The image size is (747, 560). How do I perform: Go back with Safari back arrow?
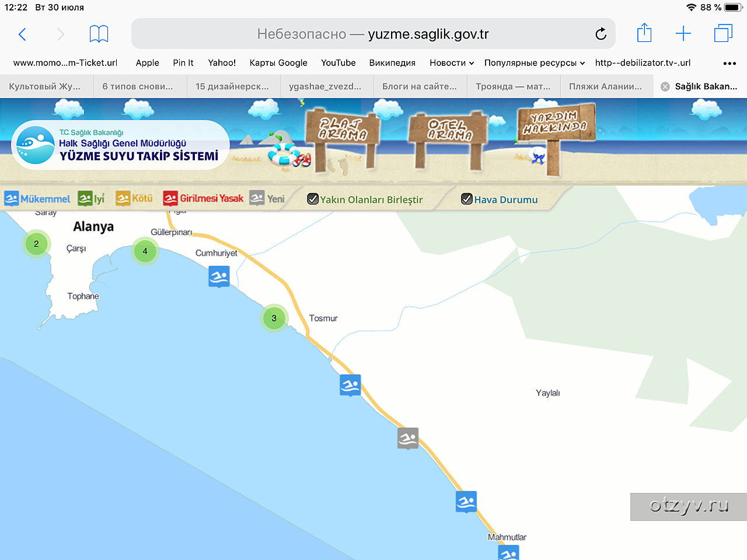[x=22, y=34]
